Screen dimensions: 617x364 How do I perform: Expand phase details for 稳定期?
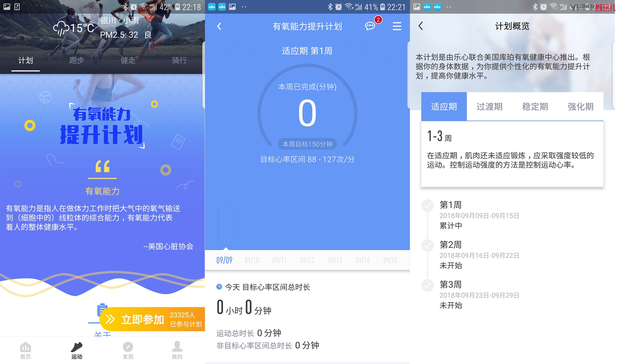point(535,106)
